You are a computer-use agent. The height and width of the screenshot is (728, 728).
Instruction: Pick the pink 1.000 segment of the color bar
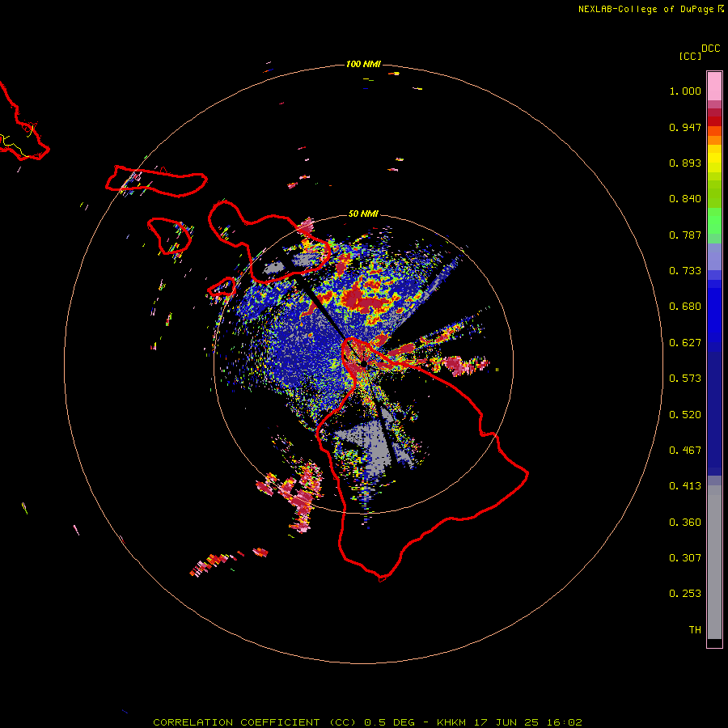click(x=714, y=87)
